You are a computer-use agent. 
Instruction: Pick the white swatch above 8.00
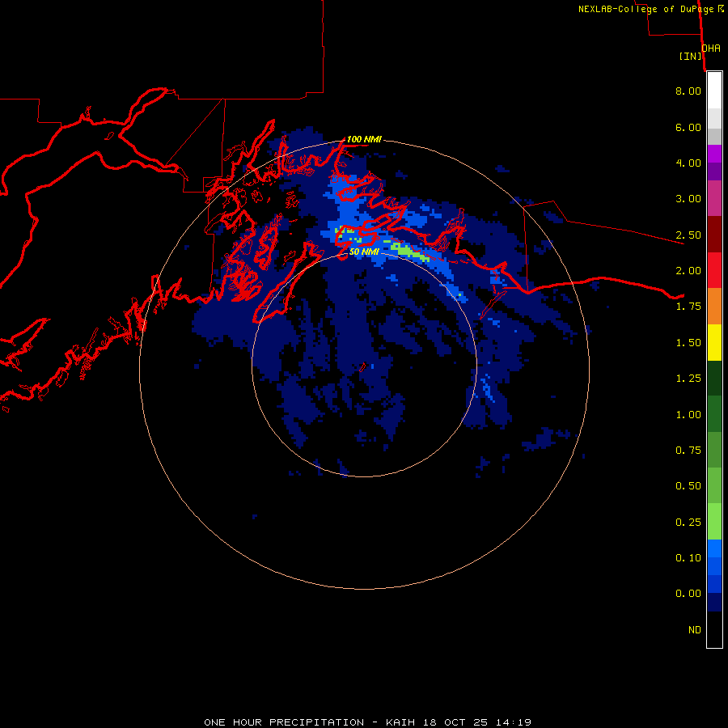tap(714, 91)
